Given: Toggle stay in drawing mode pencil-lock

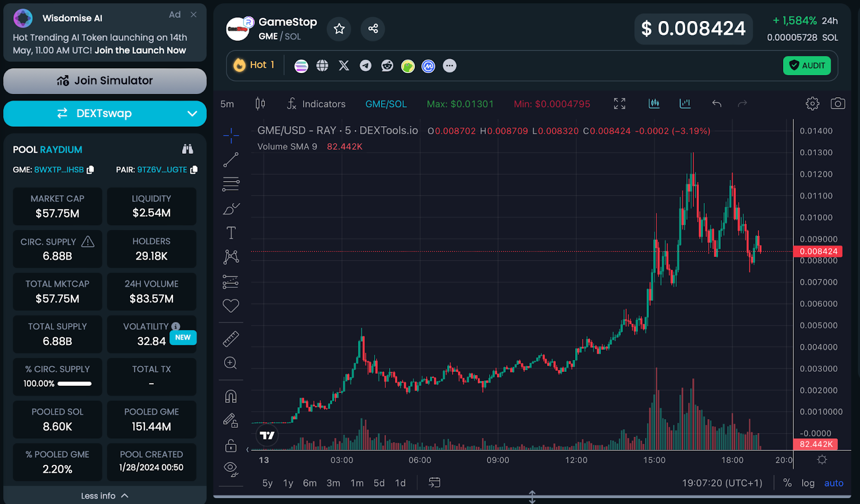Looking at the screenshot, I should click(231, 421).
